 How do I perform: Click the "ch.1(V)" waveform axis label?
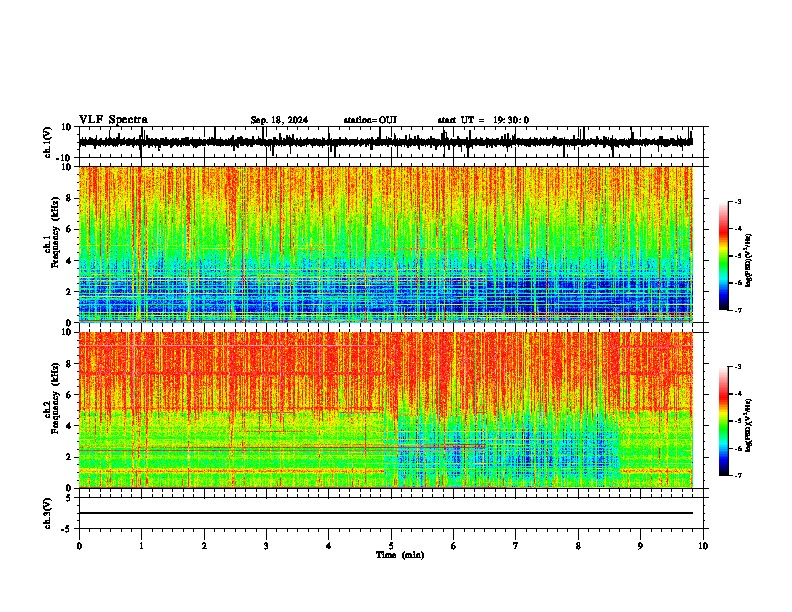point(48,142)
